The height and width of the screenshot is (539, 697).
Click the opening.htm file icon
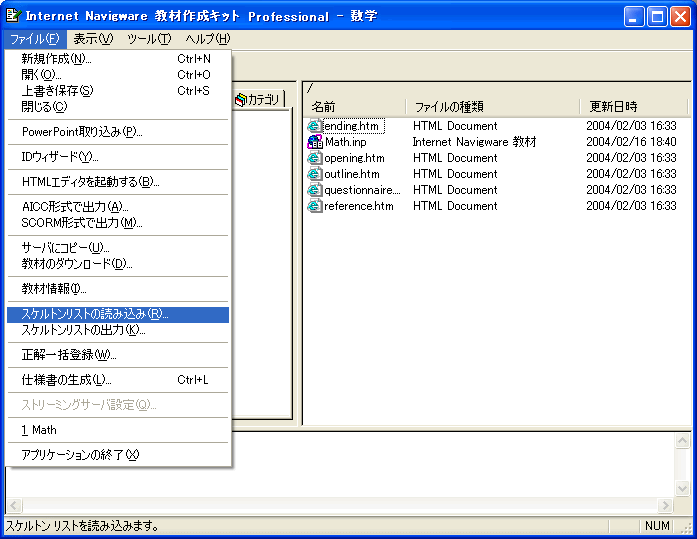314,158
